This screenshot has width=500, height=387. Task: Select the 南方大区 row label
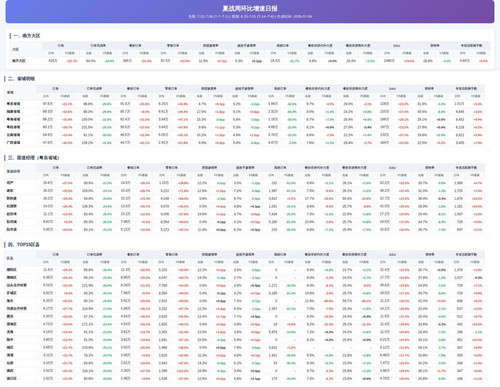19,61
